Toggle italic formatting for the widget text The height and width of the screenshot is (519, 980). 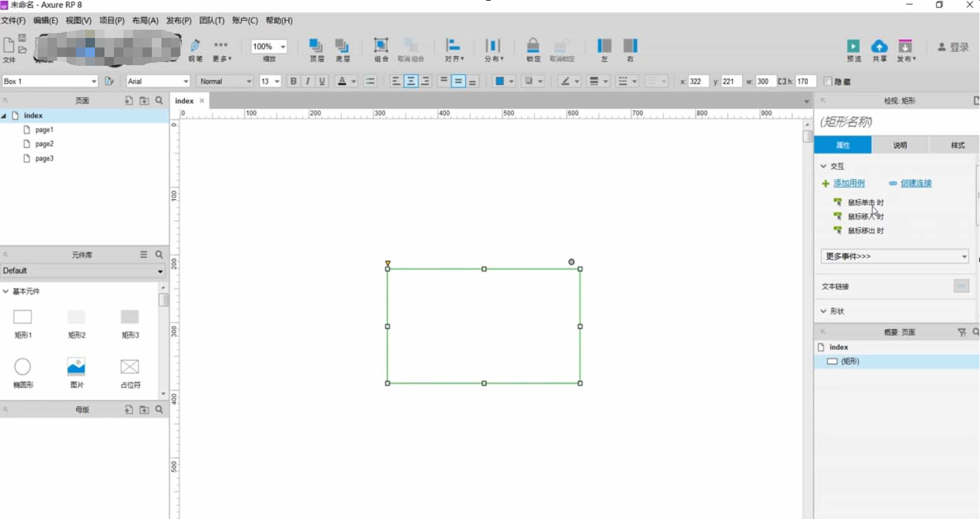308,81
